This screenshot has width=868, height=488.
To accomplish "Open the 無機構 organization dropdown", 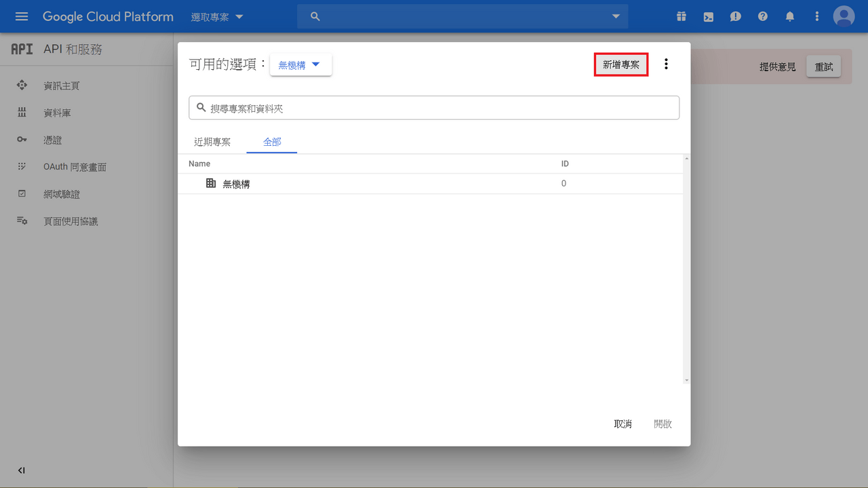I will click(x=300, y=65).
